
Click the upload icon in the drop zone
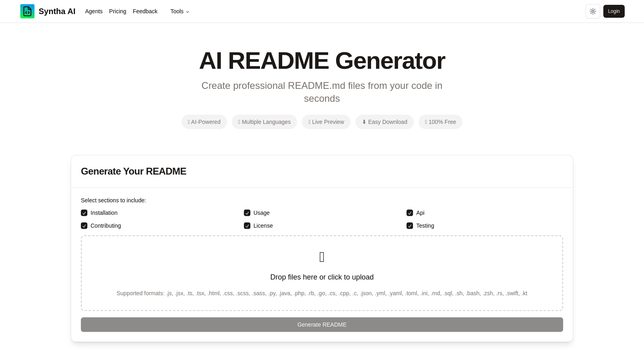322,257
